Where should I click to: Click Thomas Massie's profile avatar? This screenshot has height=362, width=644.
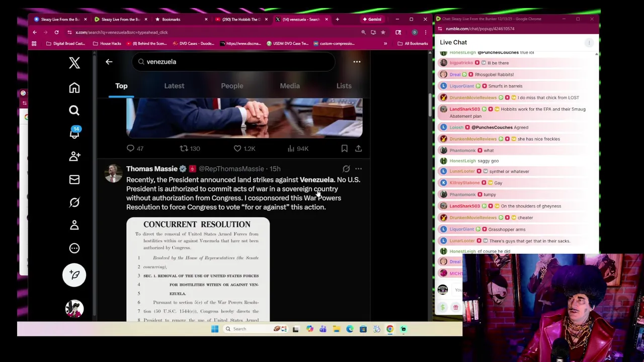[113, 173]
